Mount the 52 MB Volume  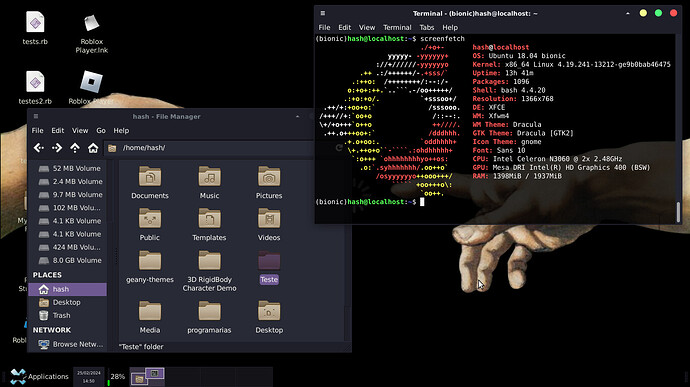click(x=67, y=168)
